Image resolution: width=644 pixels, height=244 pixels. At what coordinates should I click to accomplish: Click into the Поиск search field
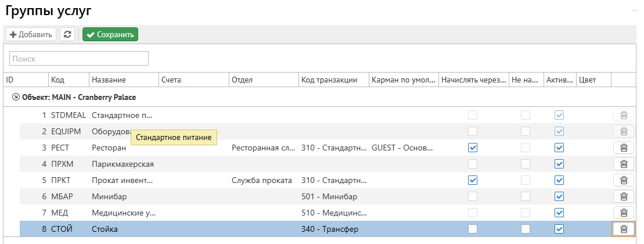(79, 59)
